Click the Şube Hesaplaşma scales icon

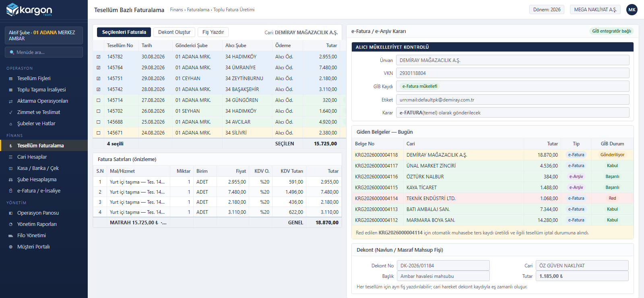click(x=10, y=180)
